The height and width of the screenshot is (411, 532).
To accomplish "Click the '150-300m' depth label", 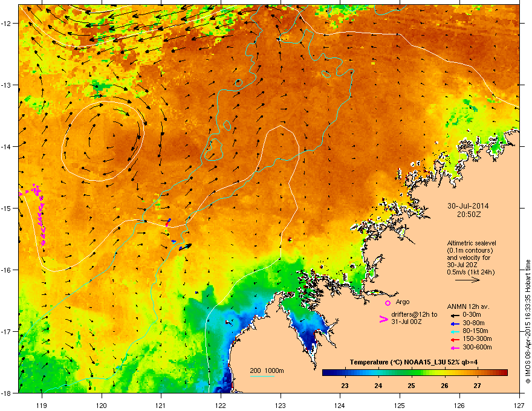I will (x=478, y=339).
